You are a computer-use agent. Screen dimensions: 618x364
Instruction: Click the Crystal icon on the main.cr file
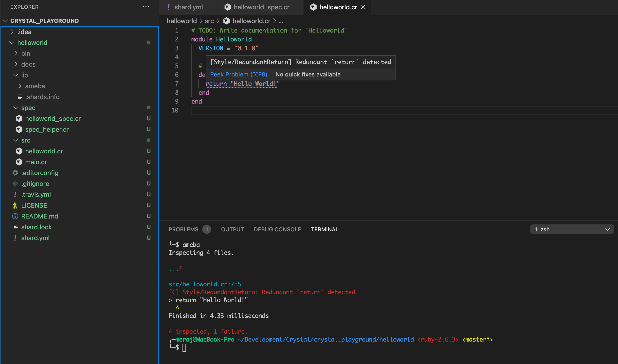pyautogui.click(x=19, y=162)
